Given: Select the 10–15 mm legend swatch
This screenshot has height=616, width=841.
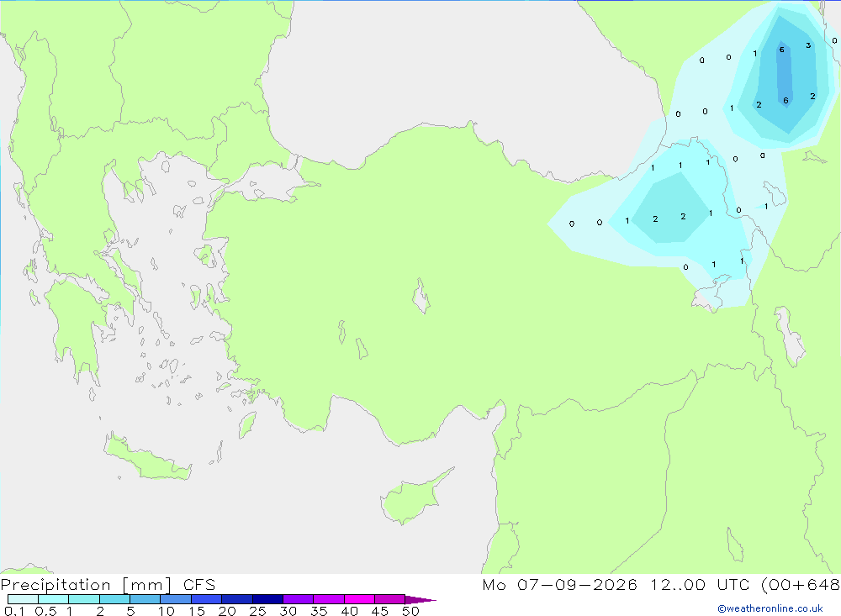Looking at the screenshot, I should tap(176, 599).
